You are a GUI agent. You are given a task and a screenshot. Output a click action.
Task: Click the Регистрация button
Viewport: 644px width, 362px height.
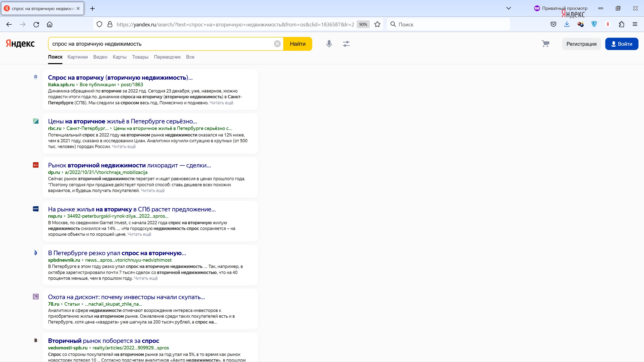tap(581, 44)
